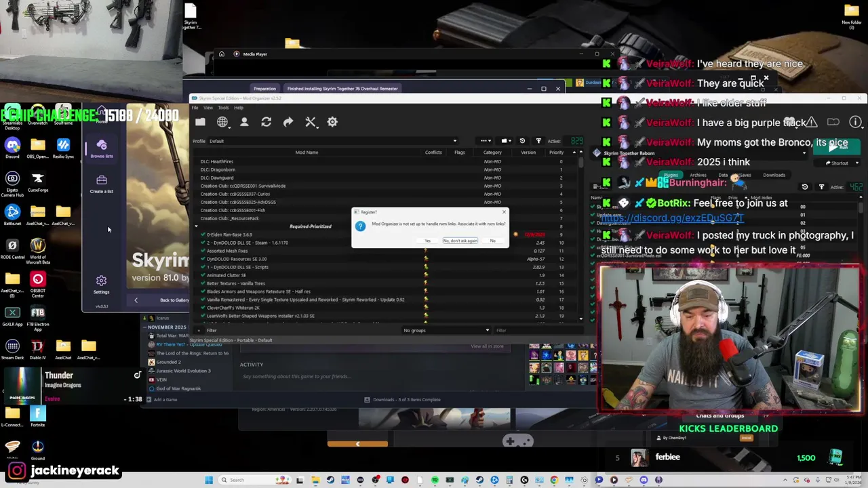Click Add a Game in Steam
Screen dimensions: 868x488
pyautogui.click(x=161, y=399)
